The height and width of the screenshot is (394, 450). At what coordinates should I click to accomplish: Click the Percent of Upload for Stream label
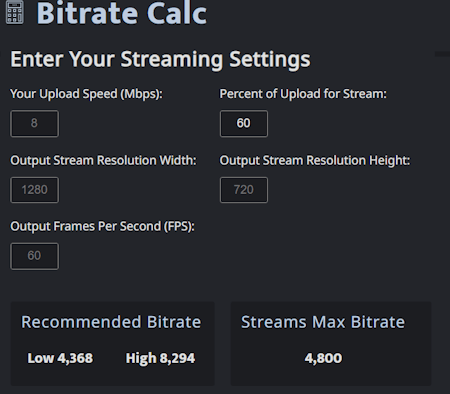[x=303, y=94]
